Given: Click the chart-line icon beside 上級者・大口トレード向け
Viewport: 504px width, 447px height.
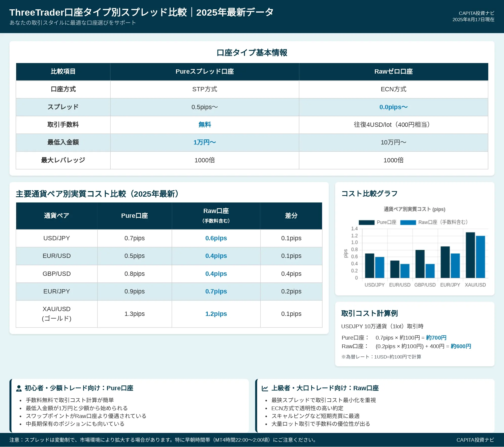Looking at the screenshot, I should point(265,388).
